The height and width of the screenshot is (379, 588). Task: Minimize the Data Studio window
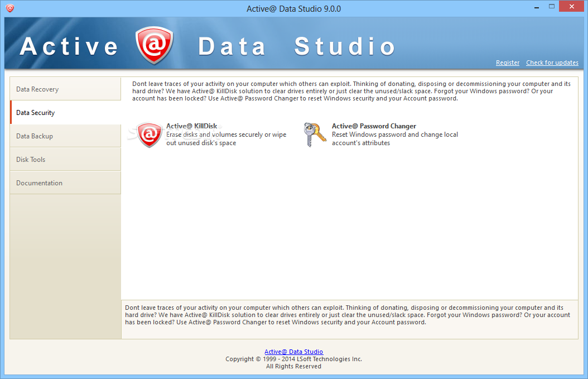537,7
